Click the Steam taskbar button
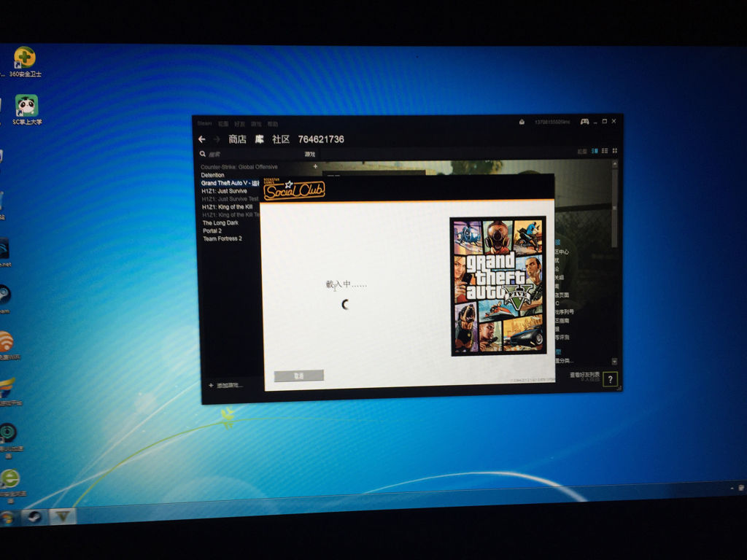Image resolution: width=747 pixels, height=560 pixels. tap(34, 517)
